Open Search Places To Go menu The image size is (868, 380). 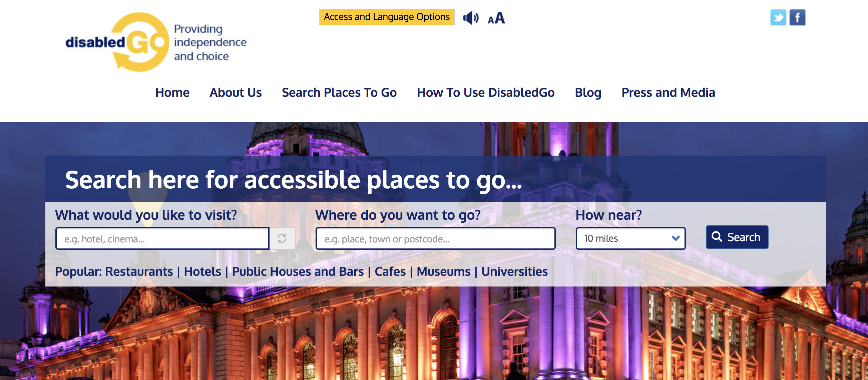[339, 92]
